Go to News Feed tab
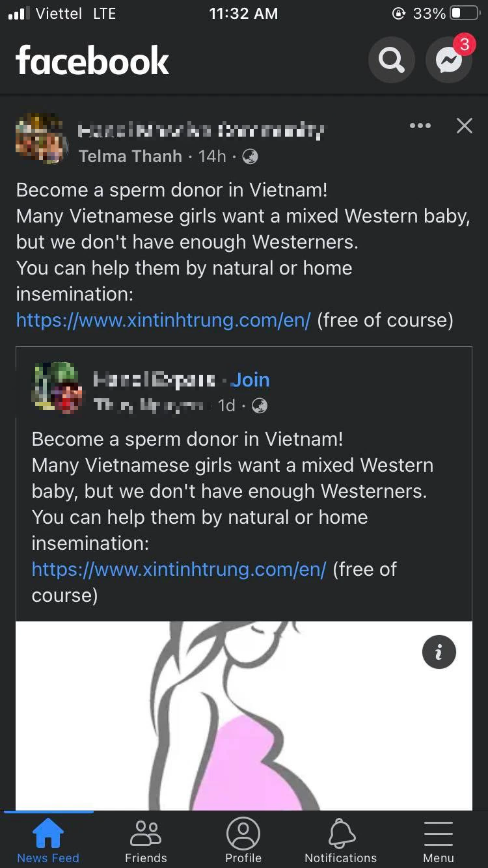 coord(48,840)
